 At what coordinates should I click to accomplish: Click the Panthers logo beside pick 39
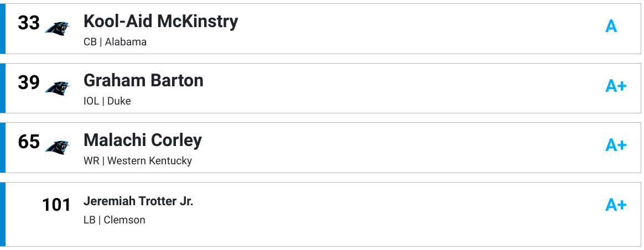(57, 88)
